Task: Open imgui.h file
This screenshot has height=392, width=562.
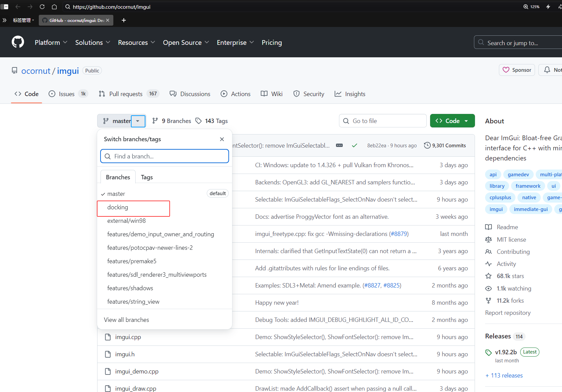Action: tap(125, 354)
